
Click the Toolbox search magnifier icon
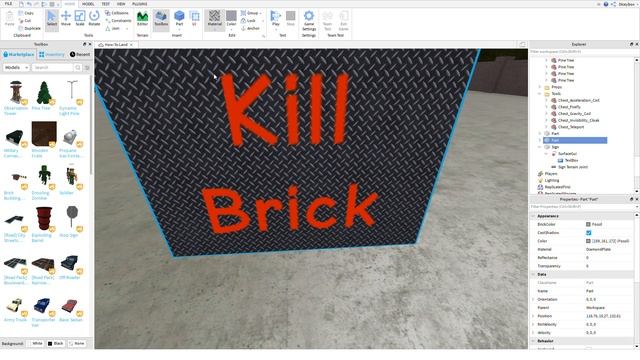click(78, 67)
